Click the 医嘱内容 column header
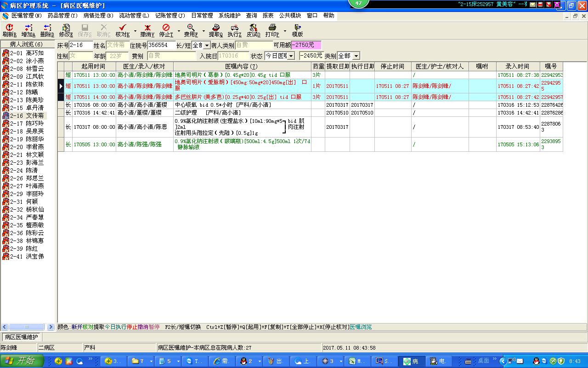The height and width of the screenshot is (368, 588). coord(242,67)
